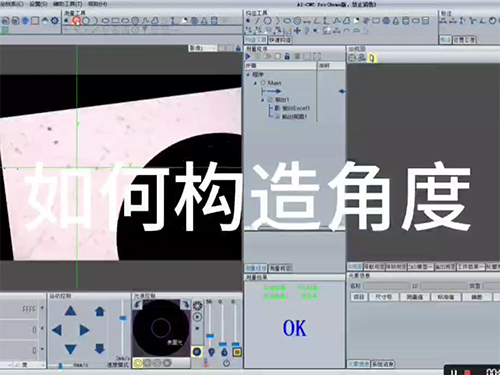
Task: Toggle the bulb light source button
Action: (x=211, y=352)
